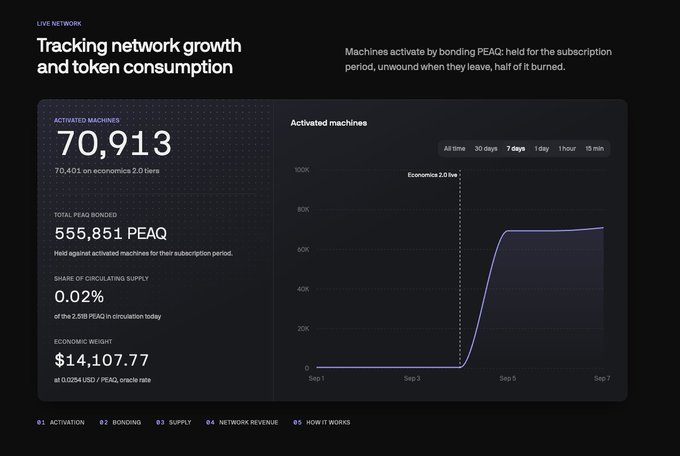Viewport: 680px width, 456px height.
Task: Click the 100K y-axis label
Action: [x=302, y=170]
